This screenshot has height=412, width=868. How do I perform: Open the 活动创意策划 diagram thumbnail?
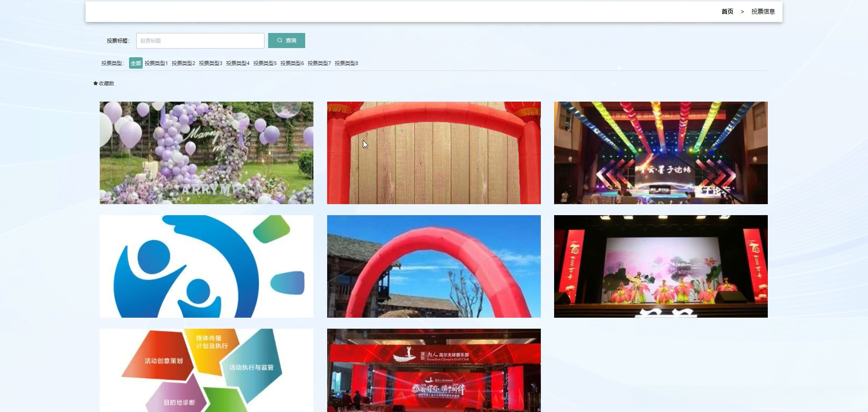206,370
